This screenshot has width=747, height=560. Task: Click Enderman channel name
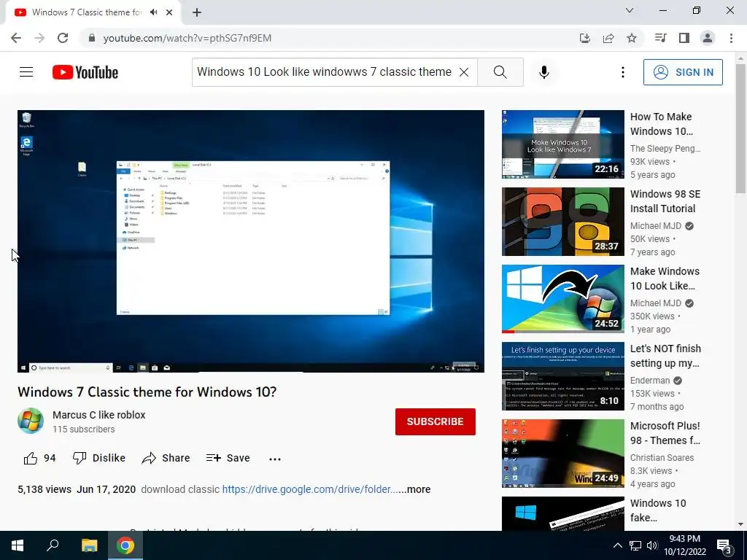[650, 381]
